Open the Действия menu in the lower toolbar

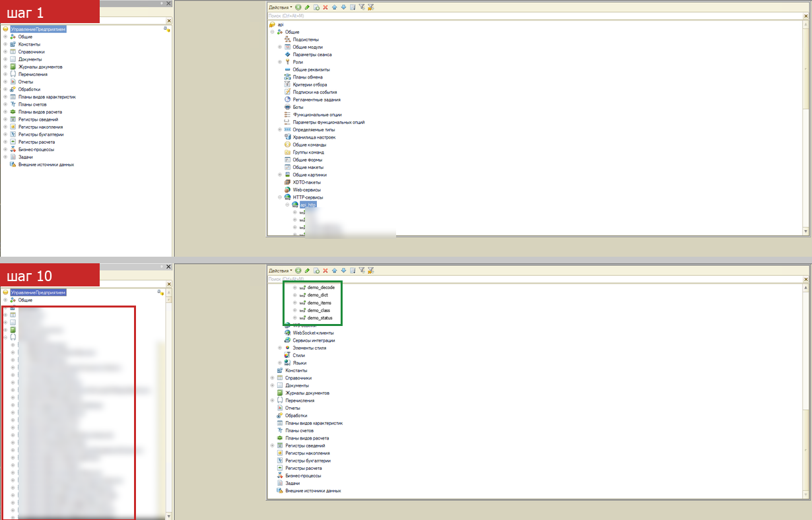point(281,271)
